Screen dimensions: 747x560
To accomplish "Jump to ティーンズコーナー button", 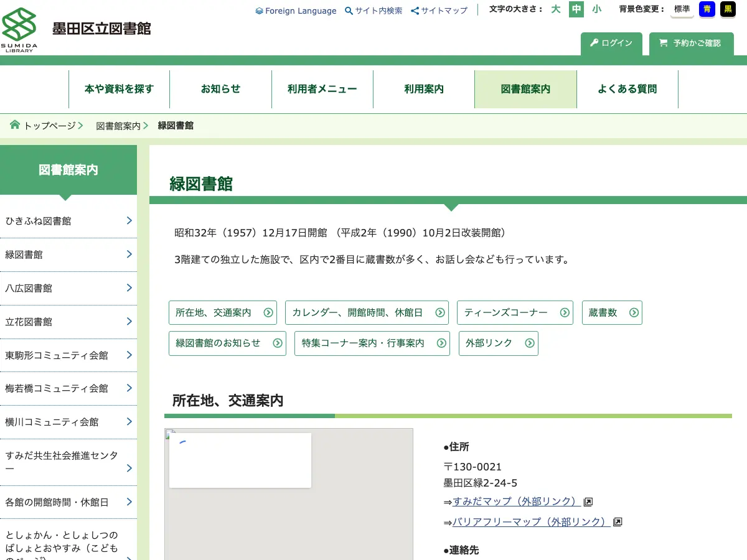I will pos(515,312).
